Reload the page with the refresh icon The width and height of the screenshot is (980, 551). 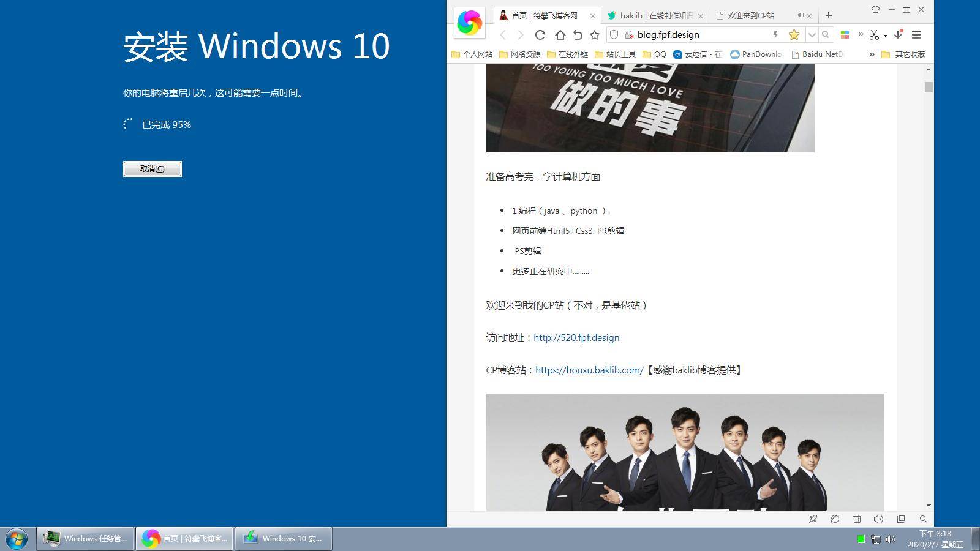coord(540,35)
